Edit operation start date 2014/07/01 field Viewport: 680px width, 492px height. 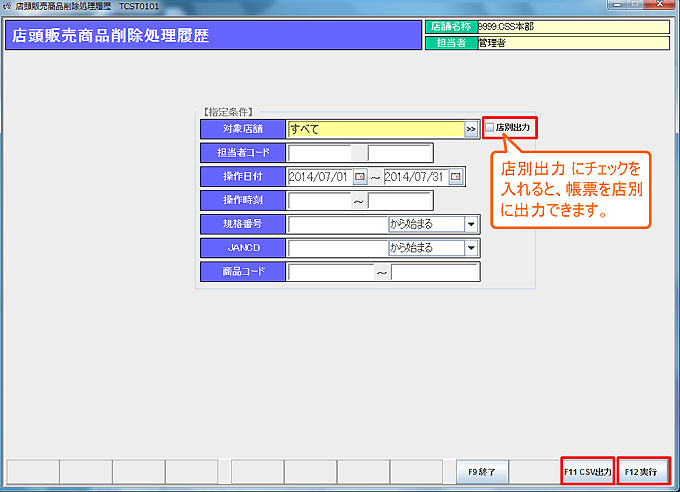tap(320, 177)
